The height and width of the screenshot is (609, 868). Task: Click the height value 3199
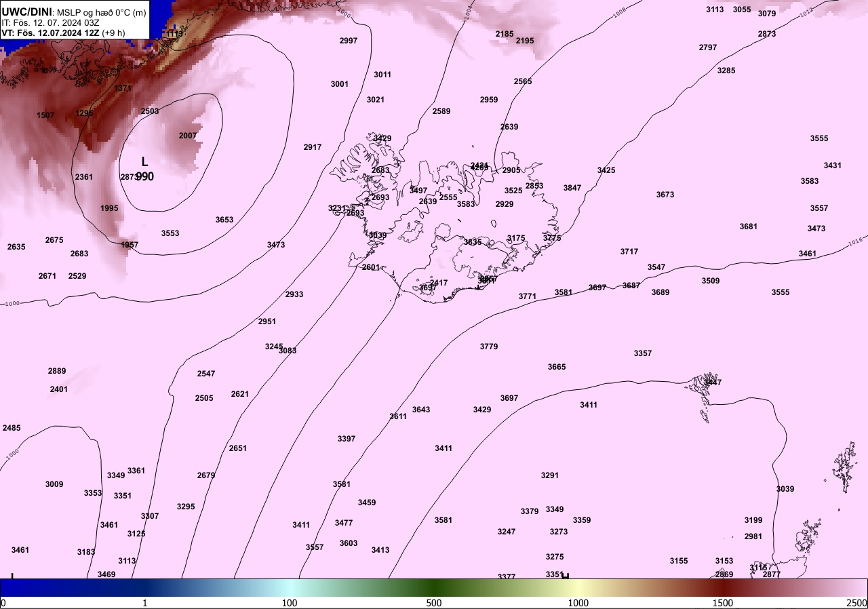(x=753, y=520)
